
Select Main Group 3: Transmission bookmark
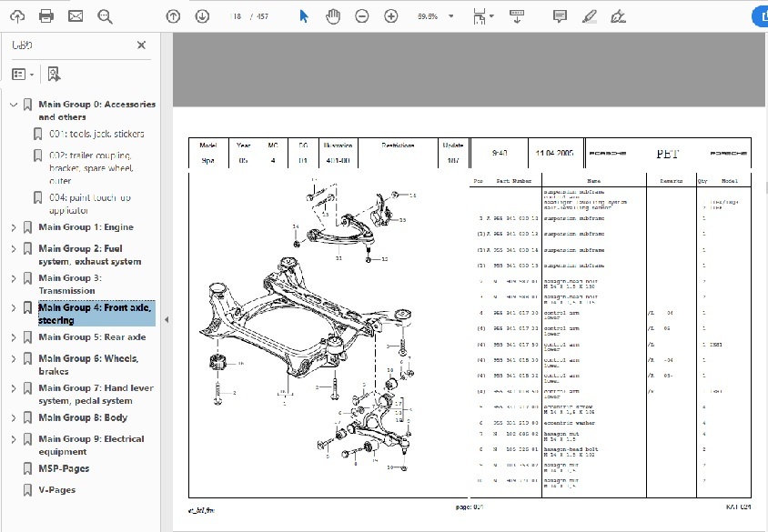tap(70, 285)
